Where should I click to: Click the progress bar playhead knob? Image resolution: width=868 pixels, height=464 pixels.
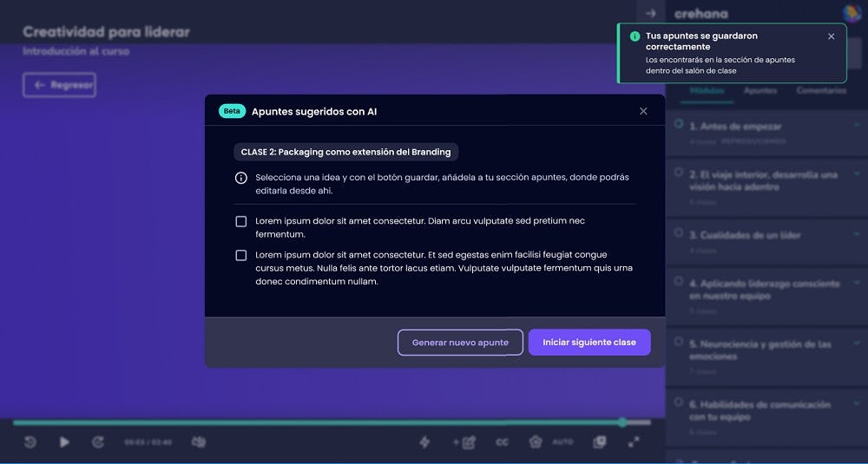pos(622,422)
